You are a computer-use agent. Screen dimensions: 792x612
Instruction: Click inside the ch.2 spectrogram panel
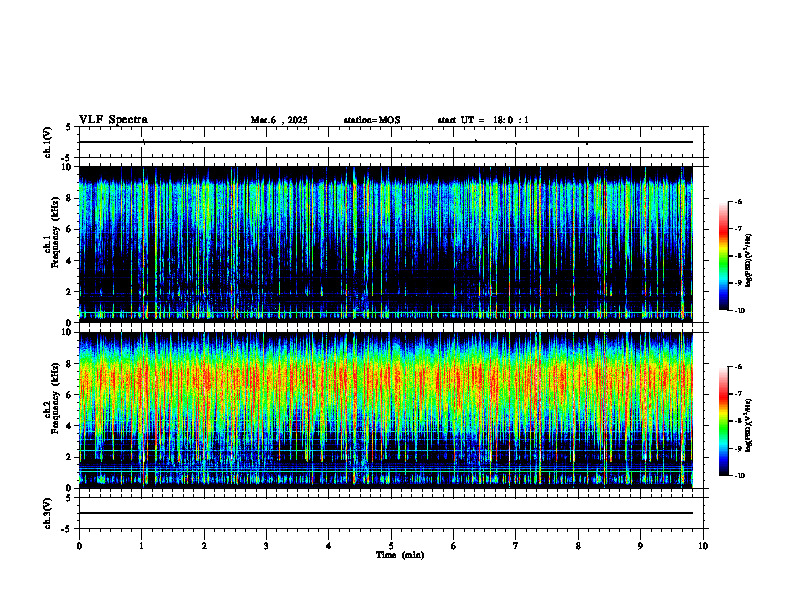click(386, 410)
